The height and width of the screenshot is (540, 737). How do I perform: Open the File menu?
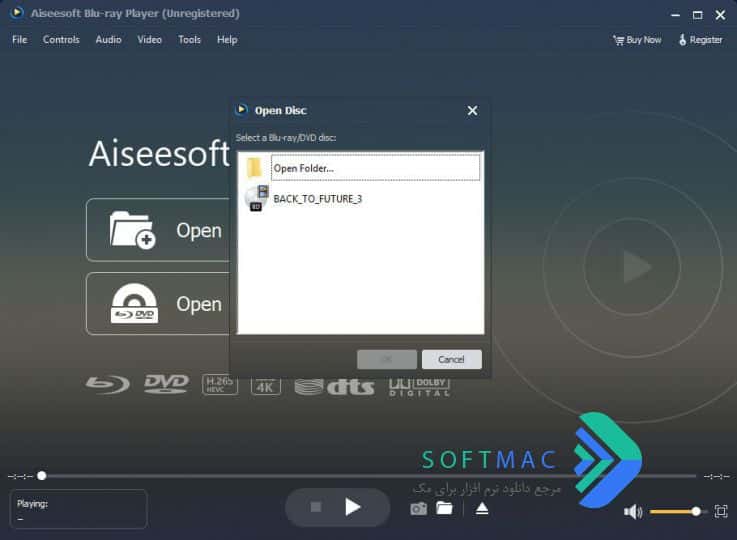pyautogui.click(x=19, y=40)
